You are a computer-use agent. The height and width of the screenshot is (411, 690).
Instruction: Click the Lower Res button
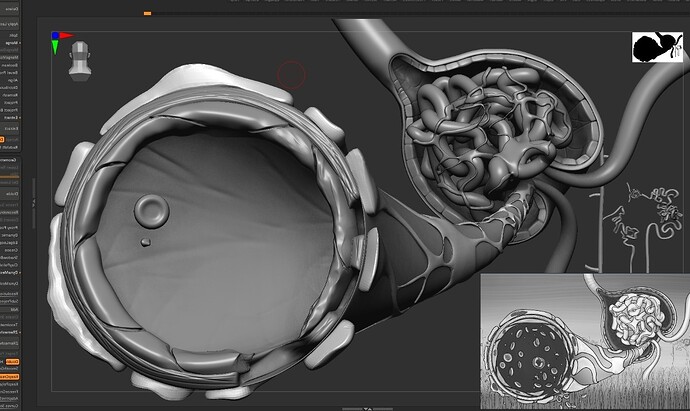point(10,168)
